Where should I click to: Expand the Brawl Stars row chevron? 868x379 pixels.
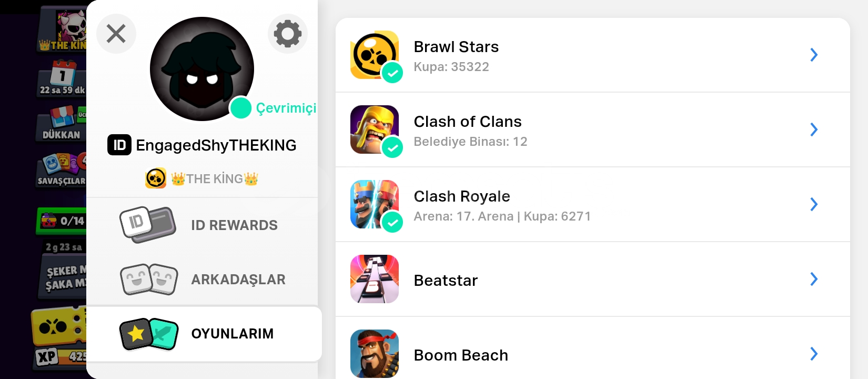click(x=814, y=55)
